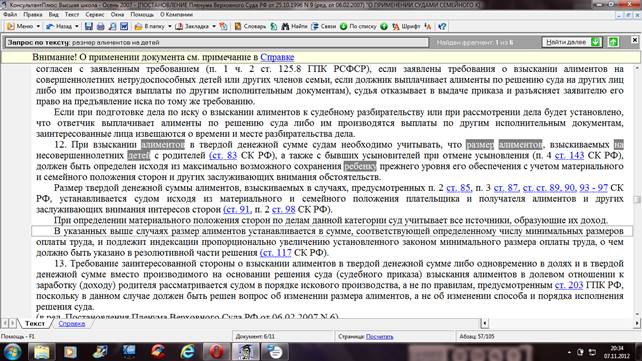Increase font with Шрифт button
The height and width of the screenshot is (361, 642).
coord(406,26)
